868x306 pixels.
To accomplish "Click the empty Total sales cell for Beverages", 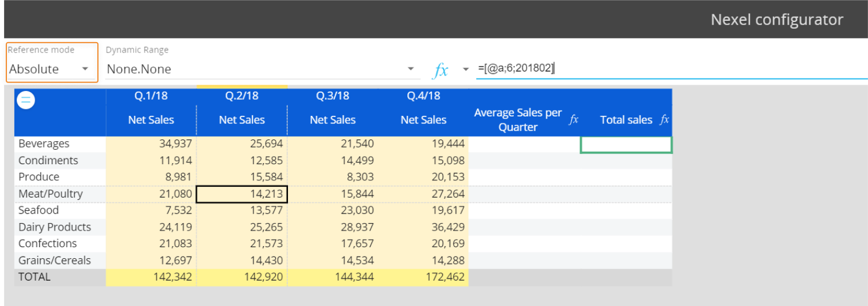I will coord(626,144).
